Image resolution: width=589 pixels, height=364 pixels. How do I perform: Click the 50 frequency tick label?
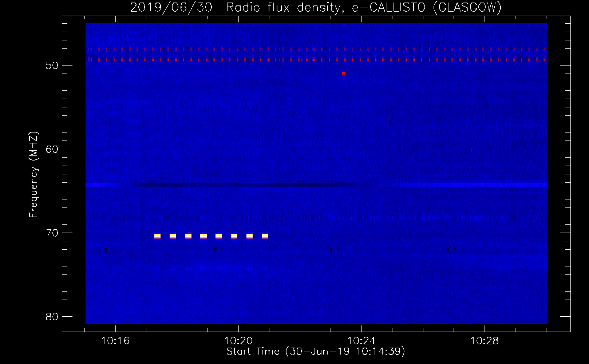52,66
